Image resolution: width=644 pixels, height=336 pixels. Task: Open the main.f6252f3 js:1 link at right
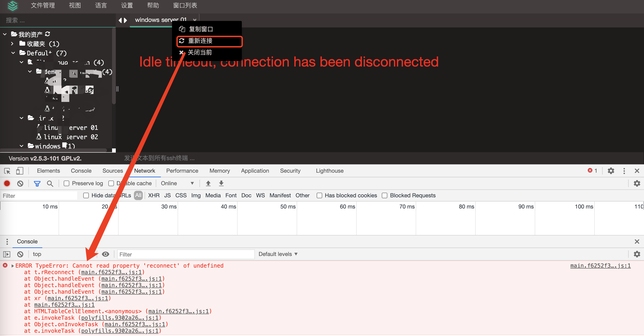(600, 266)
